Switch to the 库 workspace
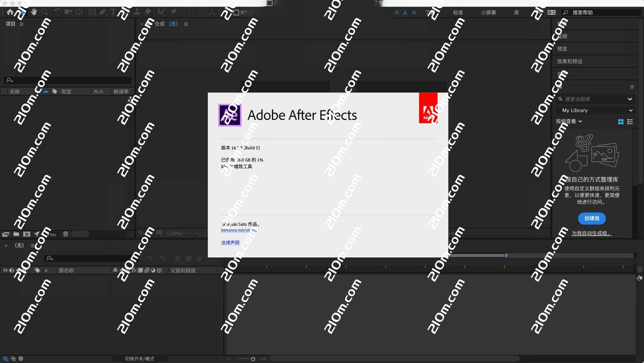 pyautogui.click(x=516, y=13)
